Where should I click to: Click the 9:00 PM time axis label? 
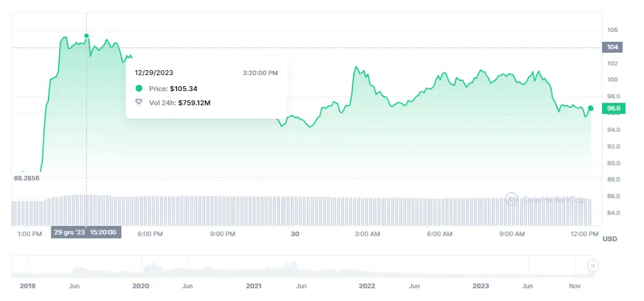pos(222,234)
